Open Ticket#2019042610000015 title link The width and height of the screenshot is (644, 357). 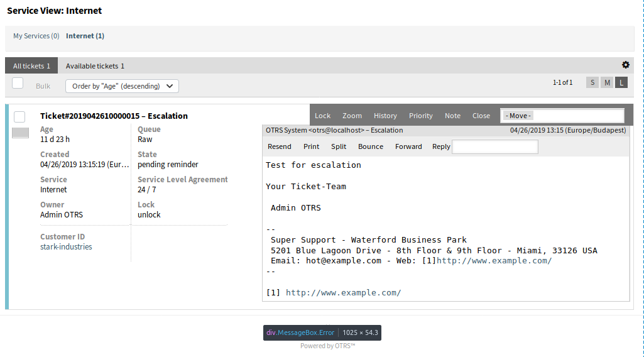coord(114,116)
